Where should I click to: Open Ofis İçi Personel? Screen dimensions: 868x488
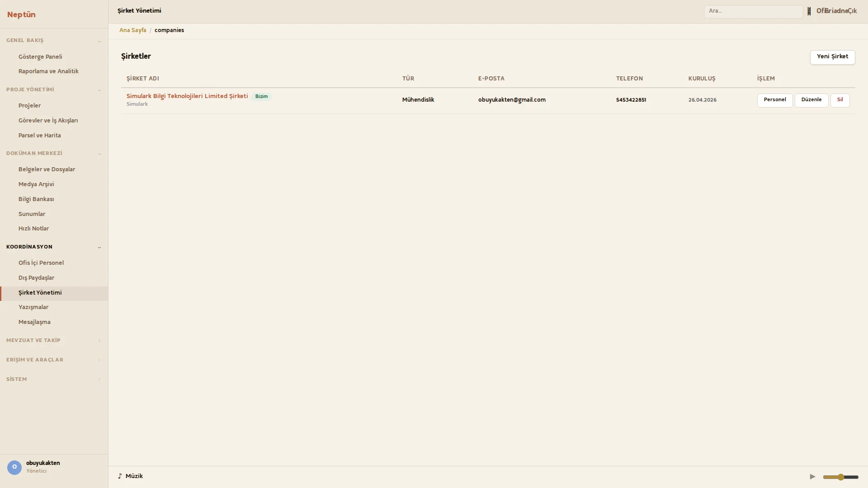click(54, 263)
